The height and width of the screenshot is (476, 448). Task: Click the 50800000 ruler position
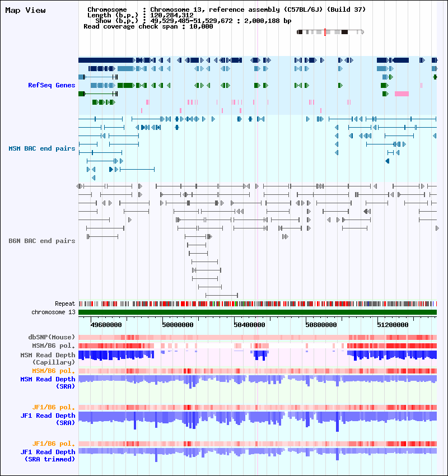[x=321, y=325]
